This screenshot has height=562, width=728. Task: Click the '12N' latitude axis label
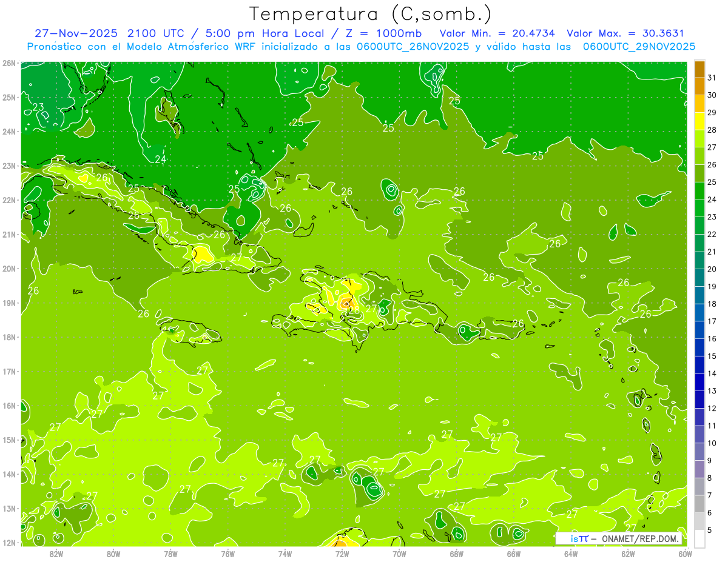pos(9,542)
